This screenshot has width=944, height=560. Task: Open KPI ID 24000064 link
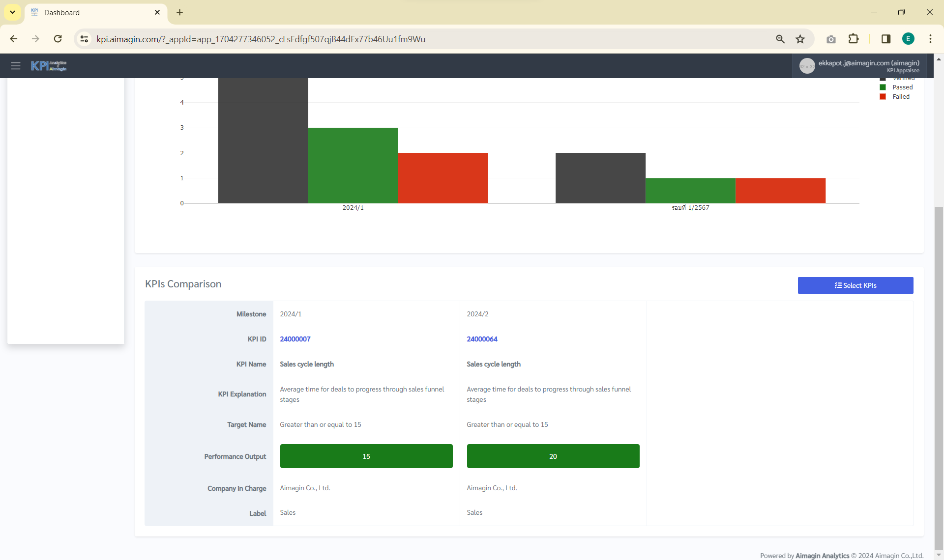482,339
